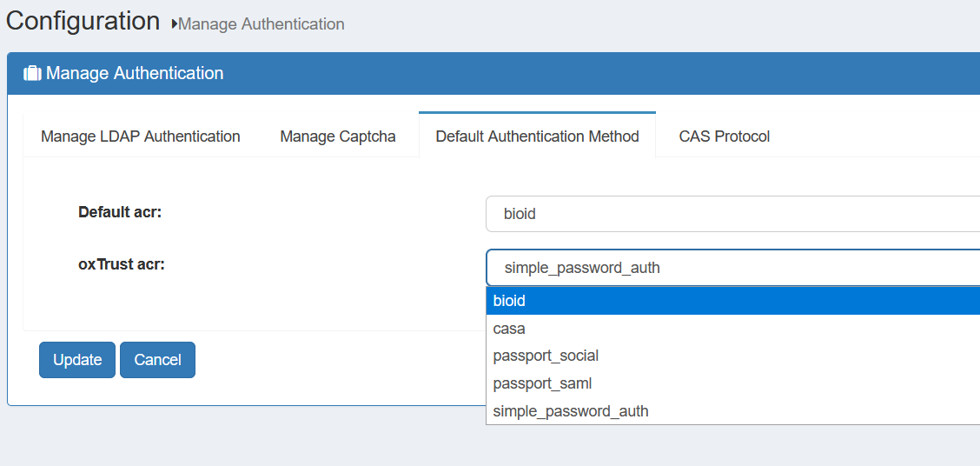Image resolution: width=980 pixels, height=466 pixels.
Task: Click the breadcrumb arrow before Manage Authentication
Action: click(x=175, y=24)
